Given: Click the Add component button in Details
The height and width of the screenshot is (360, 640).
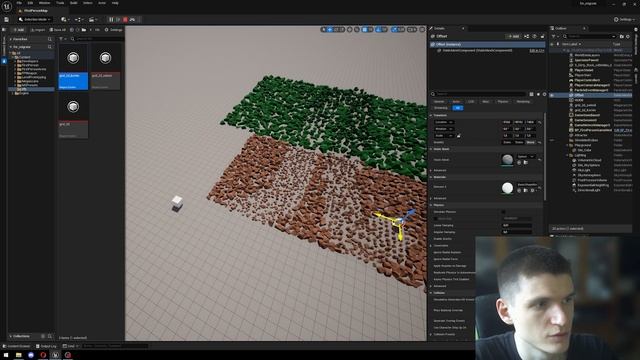Looking at the screenshot, I should (x=513, y=36).
